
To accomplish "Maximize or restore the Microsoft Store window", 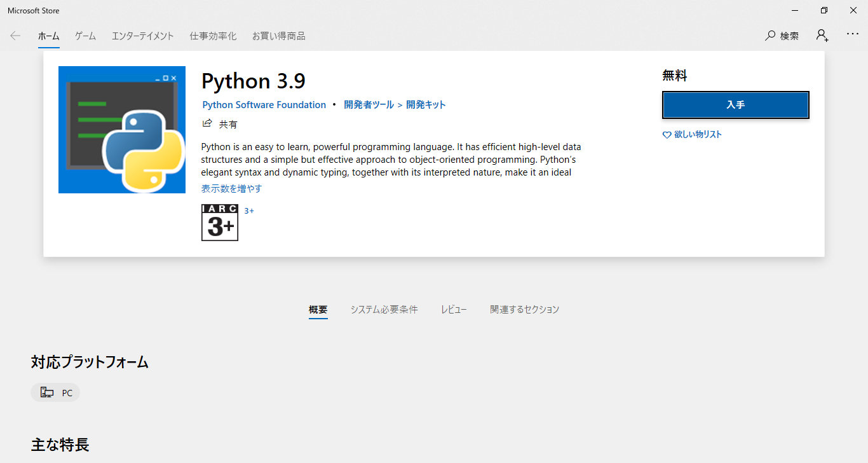I will pos(824,10).
